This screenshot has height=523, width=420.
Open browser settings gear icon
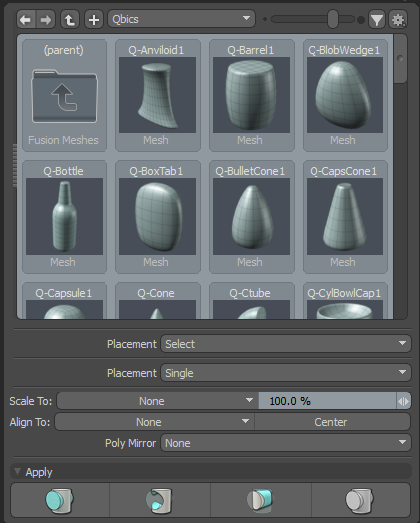click(x=398, y=20)
